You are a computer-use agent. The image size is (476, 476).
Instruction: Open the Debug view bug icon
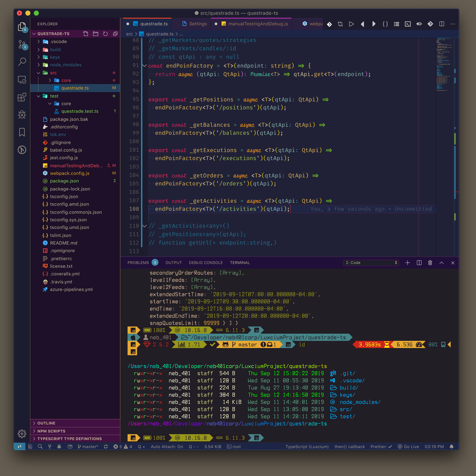(x=22, y=114)
